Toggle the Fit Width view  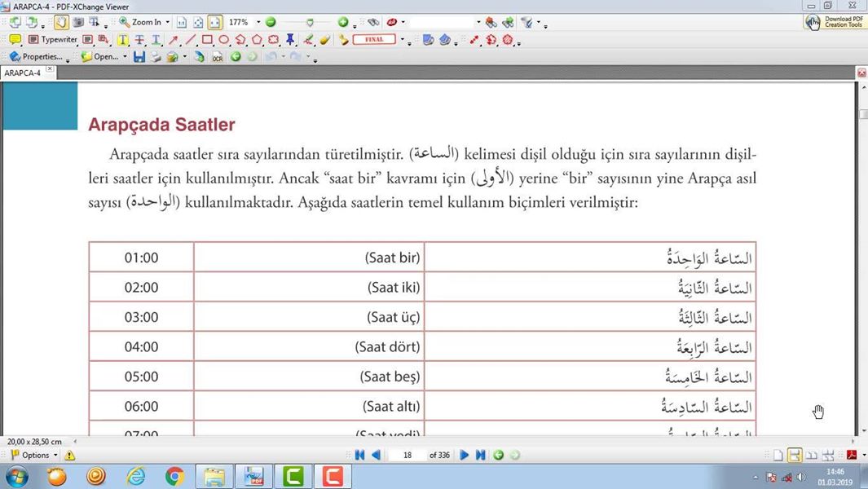tap(215, 22)
